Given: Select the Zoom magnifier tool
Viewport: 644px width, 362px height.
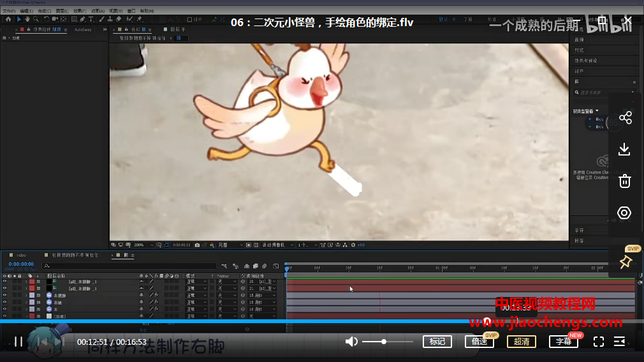Looking at the screenshot, I should pyautogui.click(x=36, y=19).
